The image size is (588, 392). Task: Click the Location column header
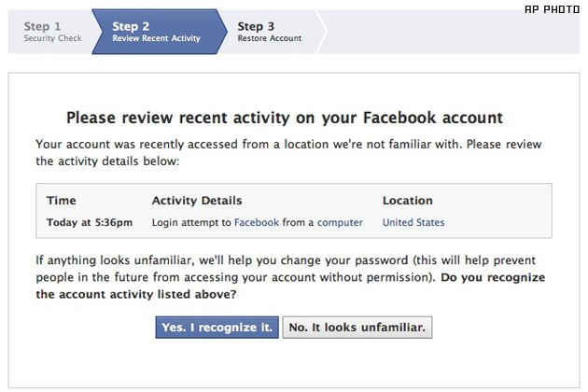(408, 201)
